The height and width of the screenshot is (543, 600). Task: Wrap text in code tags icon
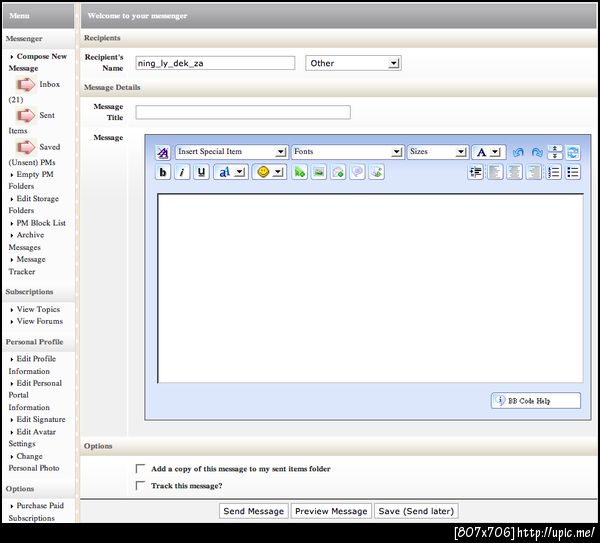pos(376,172)
